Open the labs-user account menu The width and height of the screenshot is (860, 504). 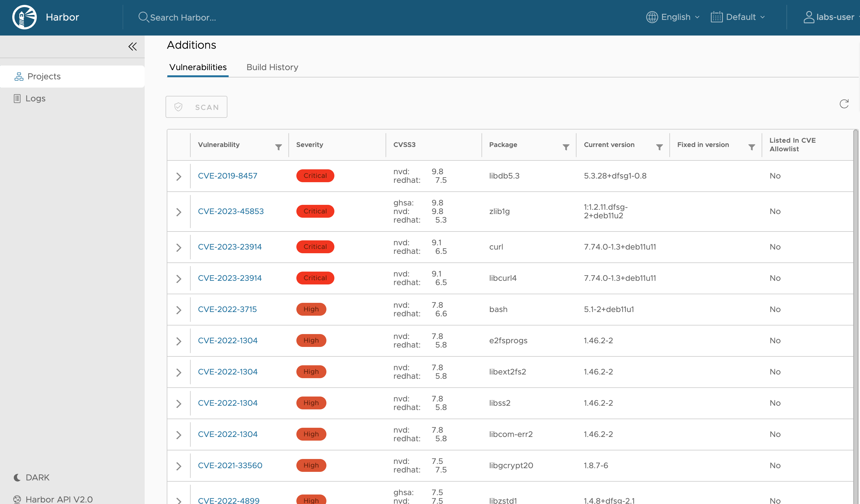coord(830,17)
